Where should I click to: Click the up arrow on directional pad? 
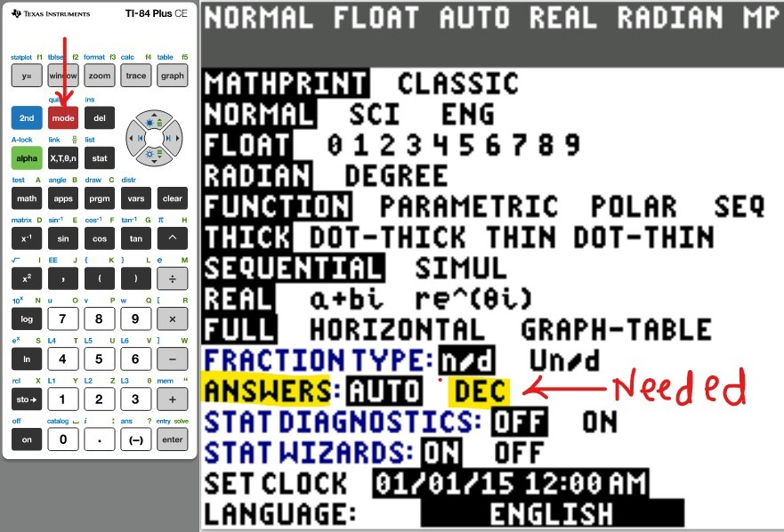[153, 122]
